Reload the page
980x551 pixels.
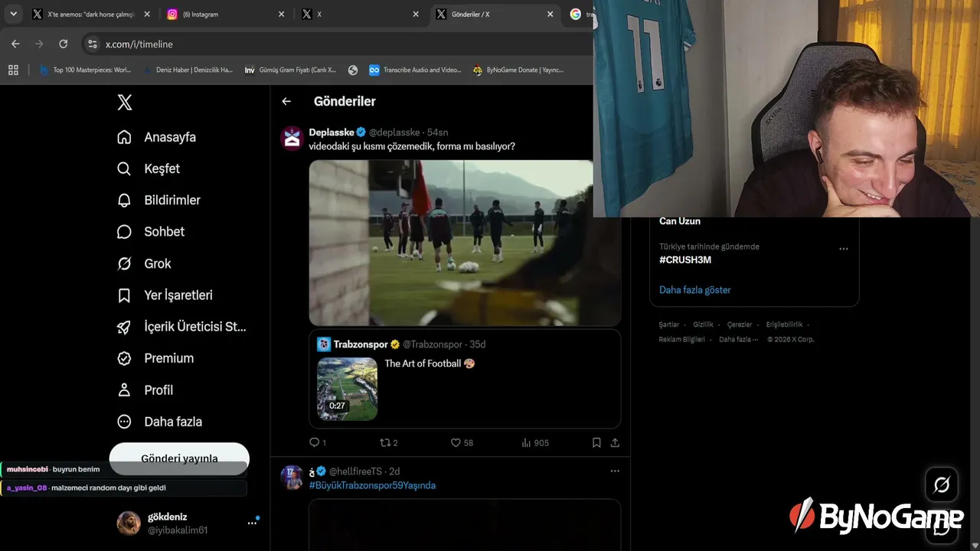coord(63,44)
